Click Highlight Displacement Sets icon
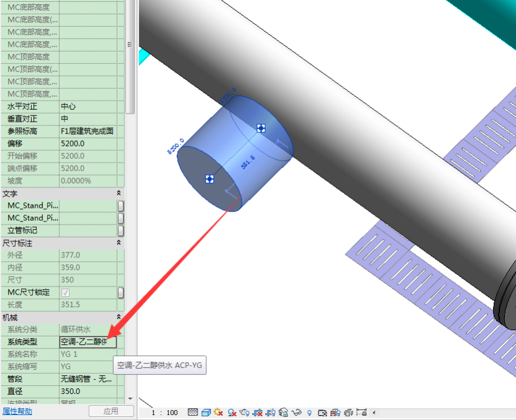Screen dimensions: 516x420 pyautogui.click(x=348, y=412)
